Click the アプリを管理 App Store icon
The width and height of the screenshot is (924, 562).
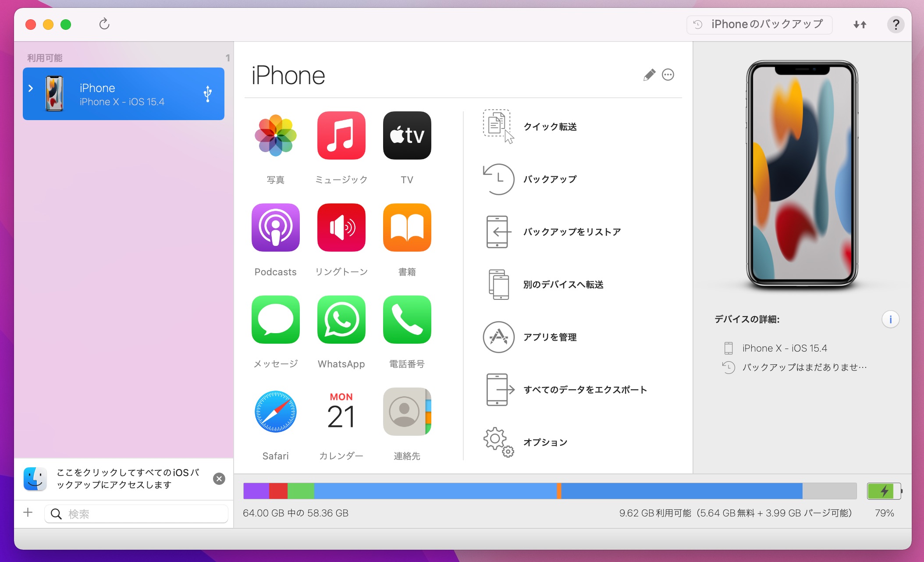pos(498,337)
